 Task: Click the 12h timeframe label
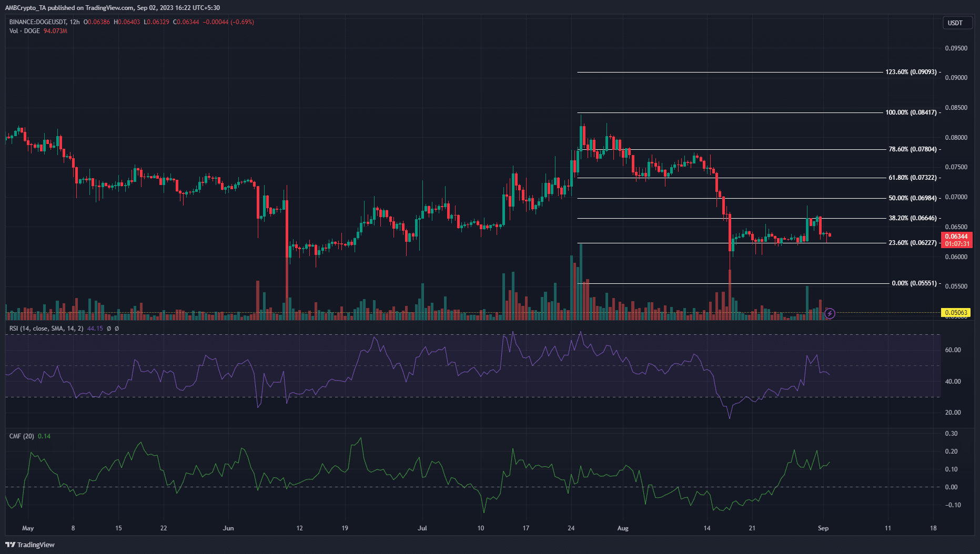point(75,22)
